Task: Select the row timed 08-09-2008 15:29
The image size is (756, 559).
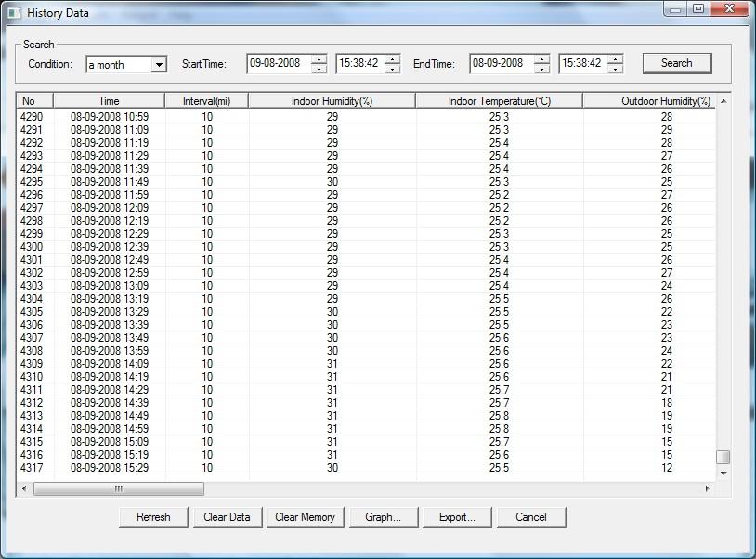Action: click(x=109, y=468)
